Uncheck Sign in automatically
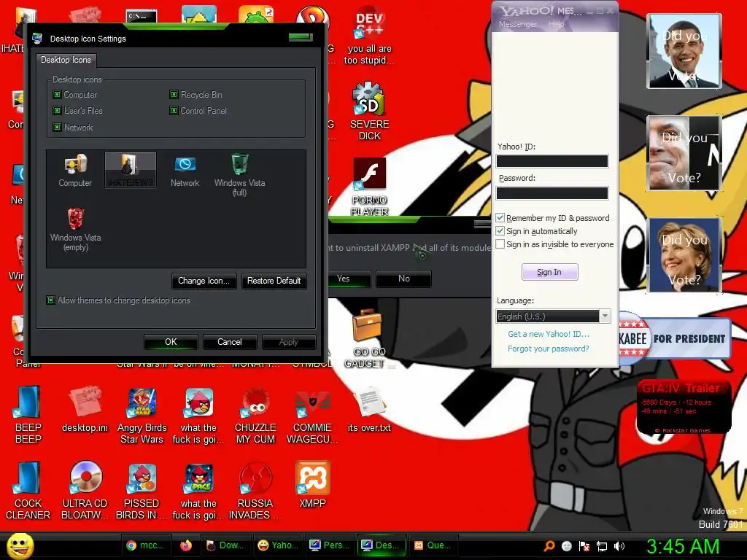 pyautogui.click(x=500, y=231)
